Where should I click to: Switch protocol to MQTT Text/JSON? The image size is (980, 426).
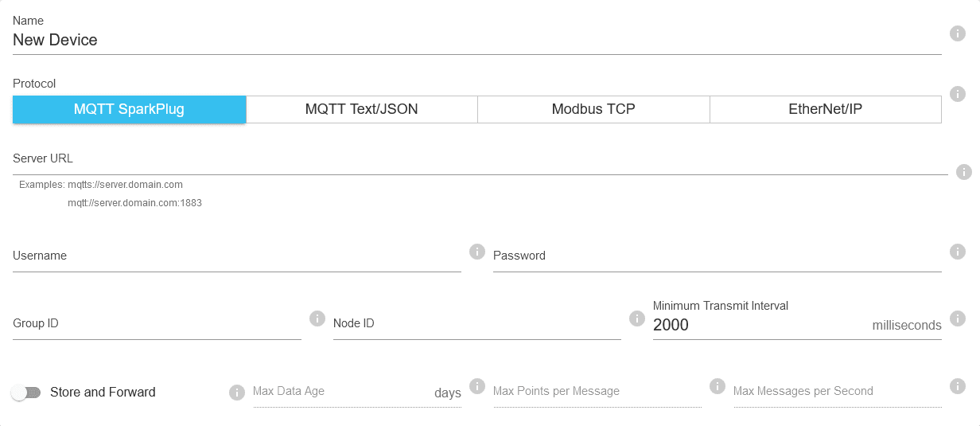coord(362,110)
